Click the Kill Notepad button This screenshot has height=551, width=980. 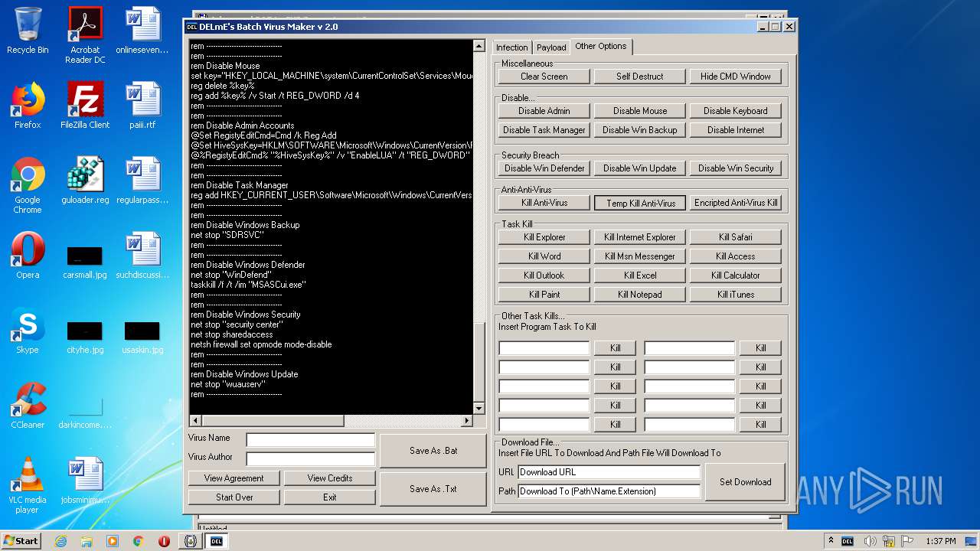[640, 295]
